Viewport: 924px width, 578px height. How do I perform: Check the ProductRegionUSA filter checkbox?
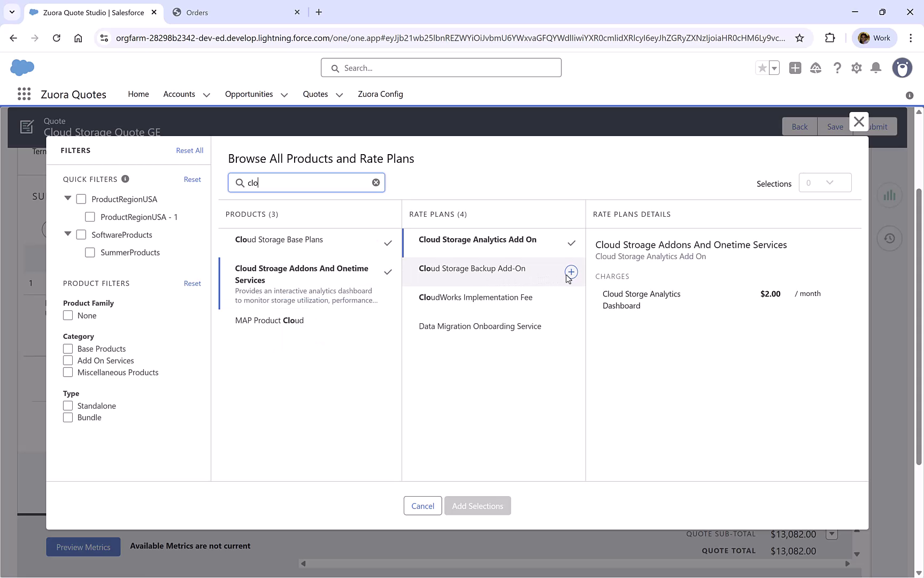pos(81,199)
